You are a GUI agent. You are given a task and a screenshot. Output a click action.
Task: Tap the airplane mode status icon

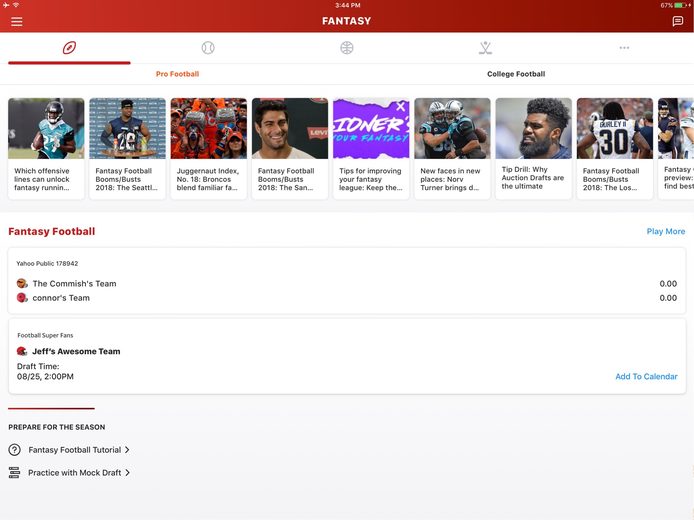[x=6, y=5]
